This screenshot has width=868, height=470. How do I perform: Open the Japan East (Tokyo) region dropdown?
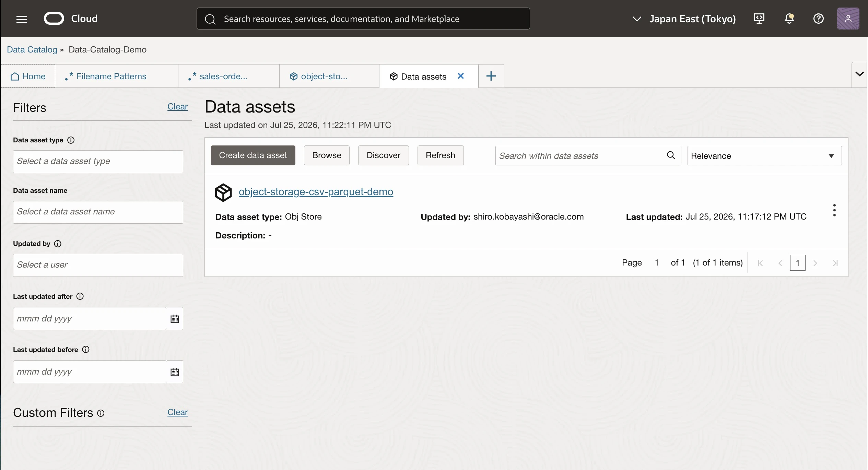(684, 19)
